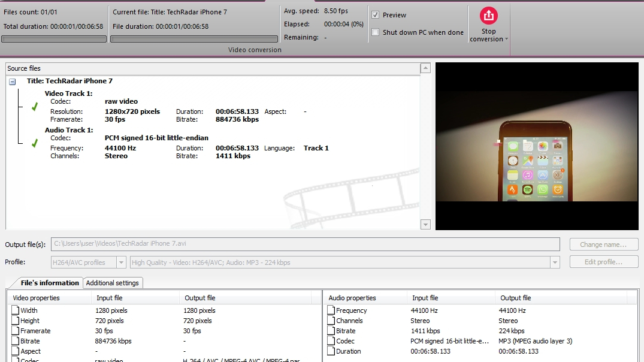Click the Output file(s) path field

(305, 244)
